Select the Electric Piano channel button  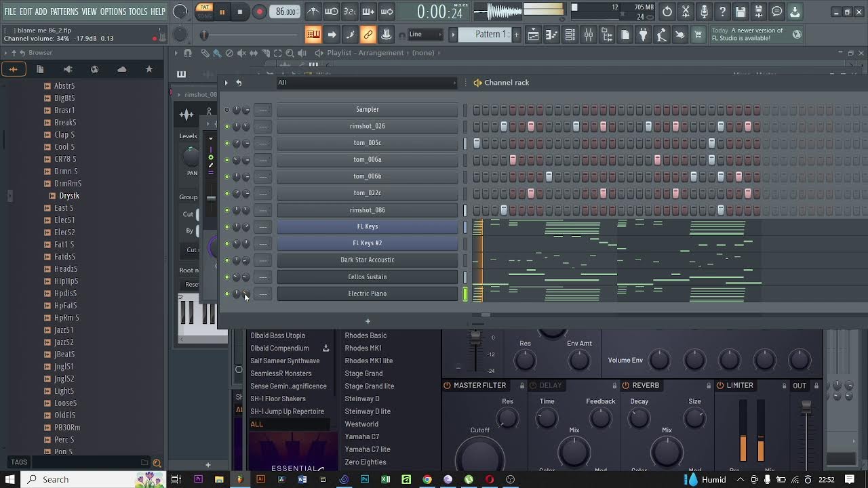(x=367, y=293)
